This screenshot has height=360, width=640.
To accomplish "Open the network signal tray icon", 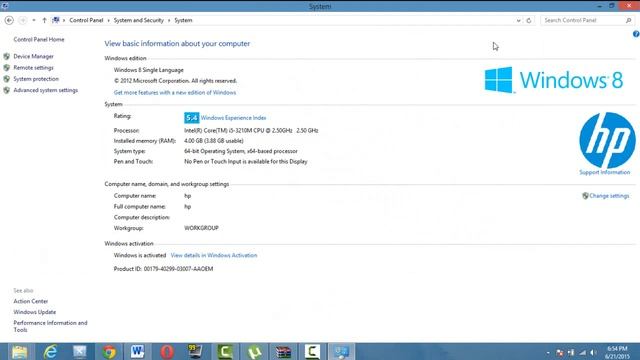I will (582, 353).
